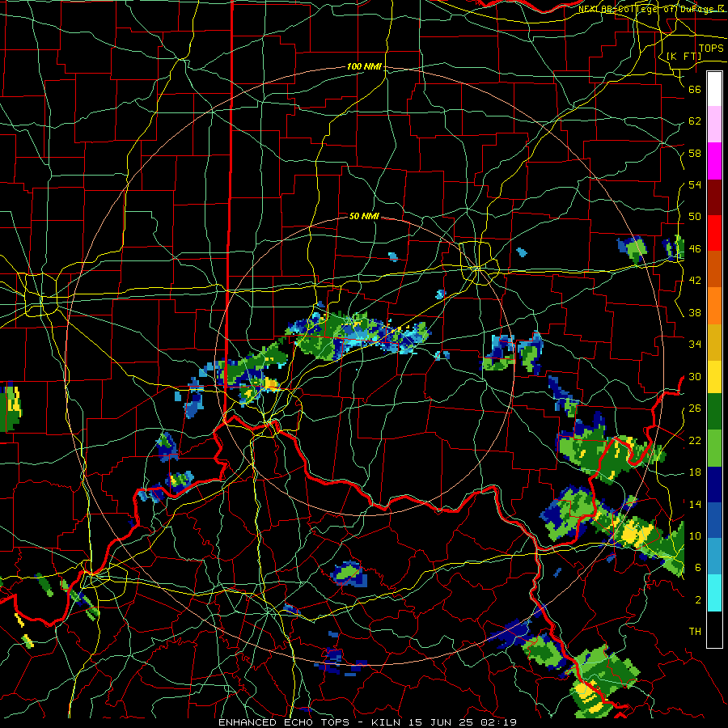Click the '54' legend value

[695, 184]
